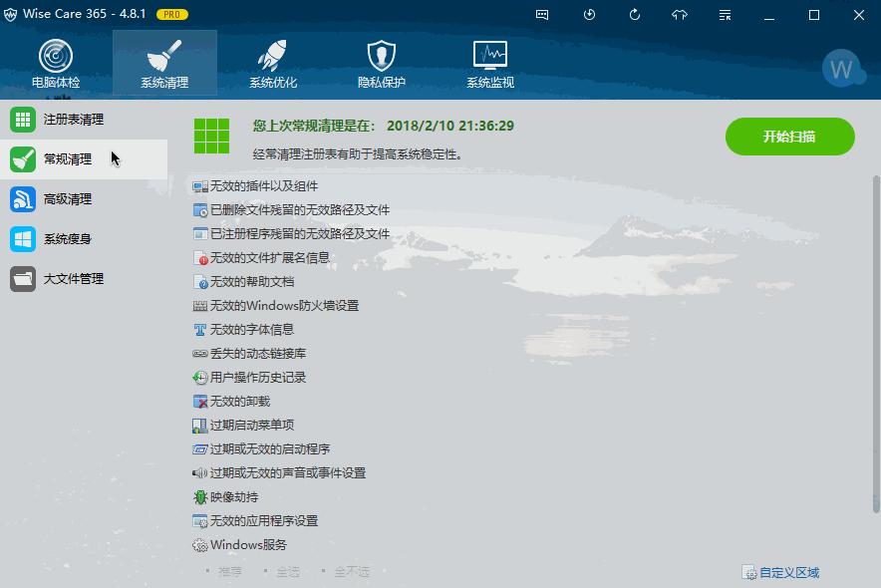Switch to the 系统监视 tab

click(x=488, y=62)
